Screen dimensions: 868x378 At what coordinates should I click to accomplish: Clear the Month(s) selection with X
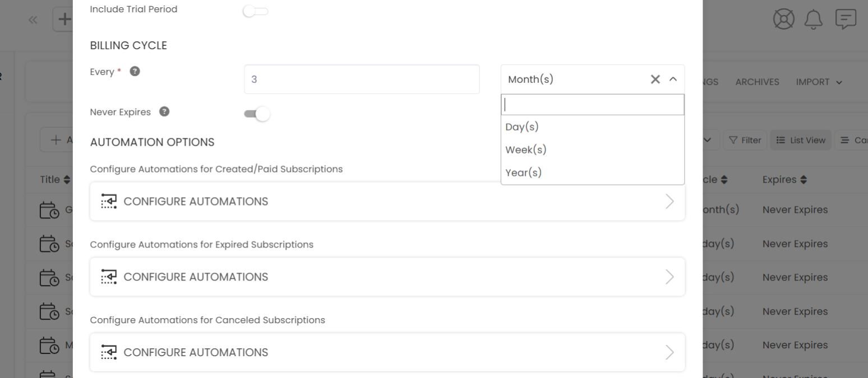pos(655,80)
